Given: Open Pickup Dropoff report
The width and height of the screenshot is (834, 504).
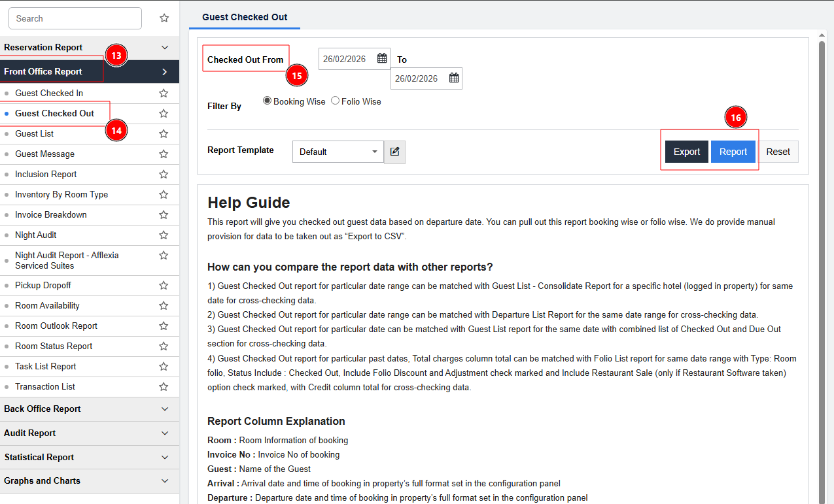Looking at the screenshot, I should coord(43,286).
